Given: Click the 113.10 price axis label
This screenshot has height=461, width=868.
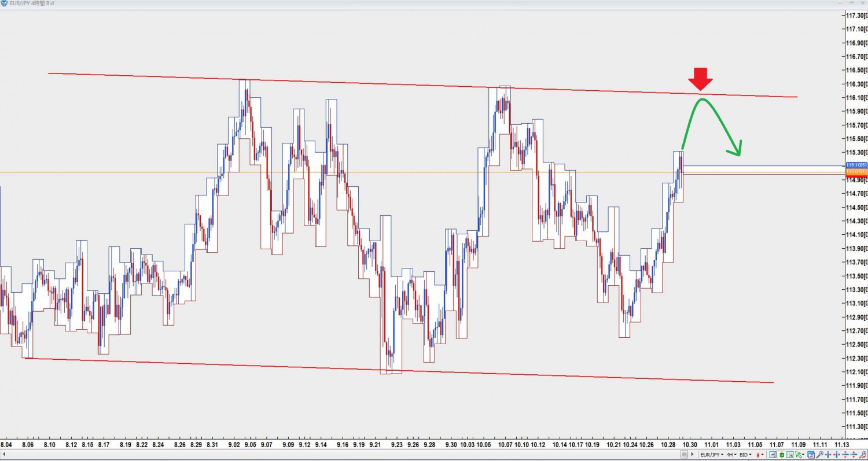Looking at the screenshot, I should [856, 303].
